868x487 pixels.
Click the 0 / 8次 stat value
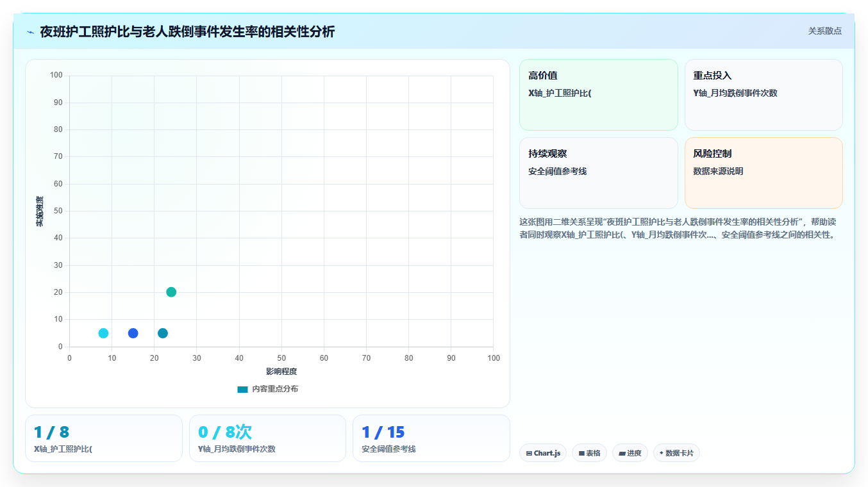(x=224, y=432)
